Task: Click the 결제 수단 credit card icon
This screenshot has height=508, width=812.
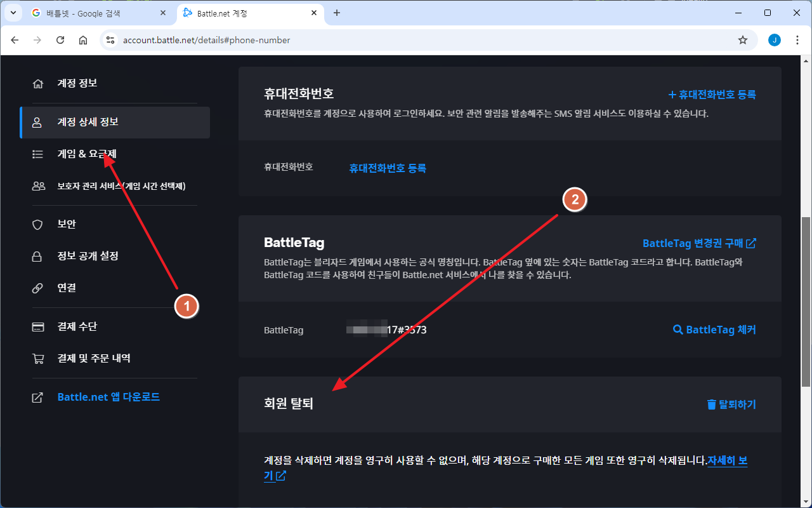Action: (38, 326)
